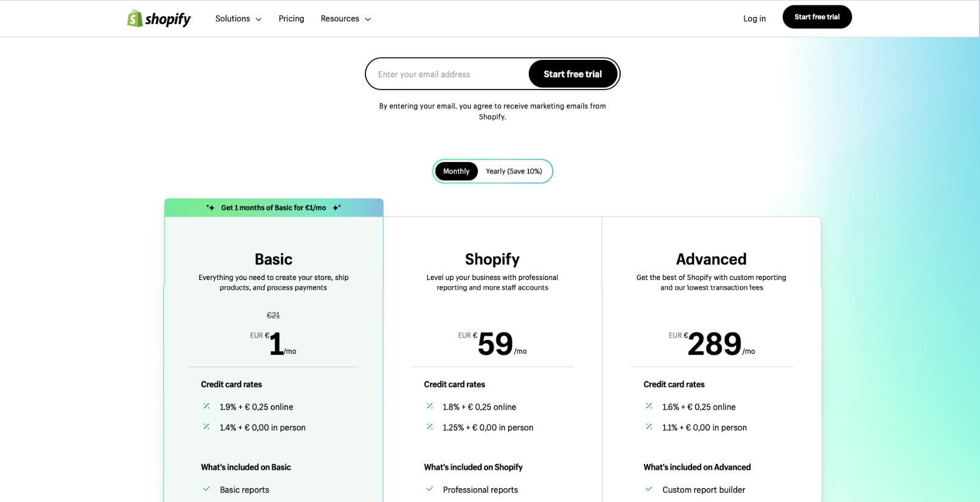
Task: Click the Shopify plan price 59
Action: (x=495, y=344)
